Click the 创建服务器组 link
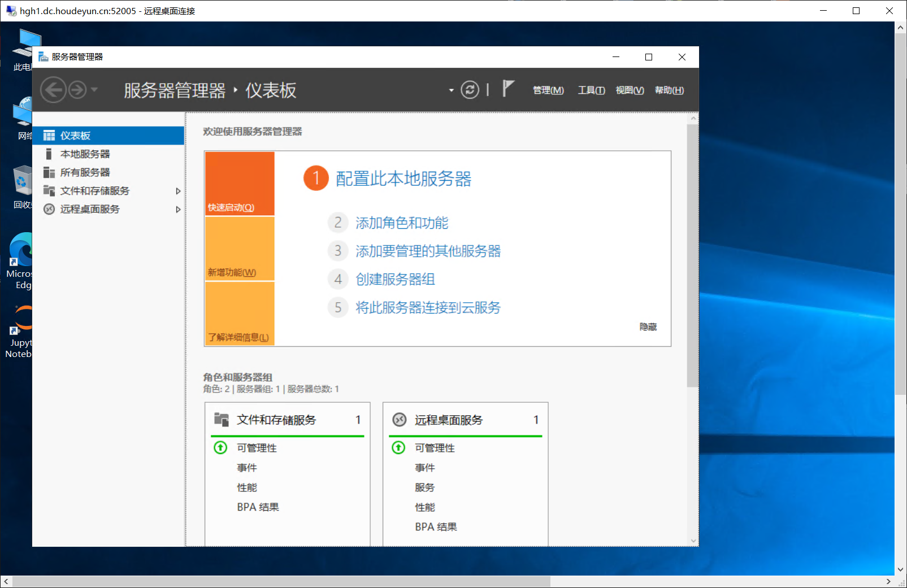Screen dimensions: 907x588 click(396, 280)
